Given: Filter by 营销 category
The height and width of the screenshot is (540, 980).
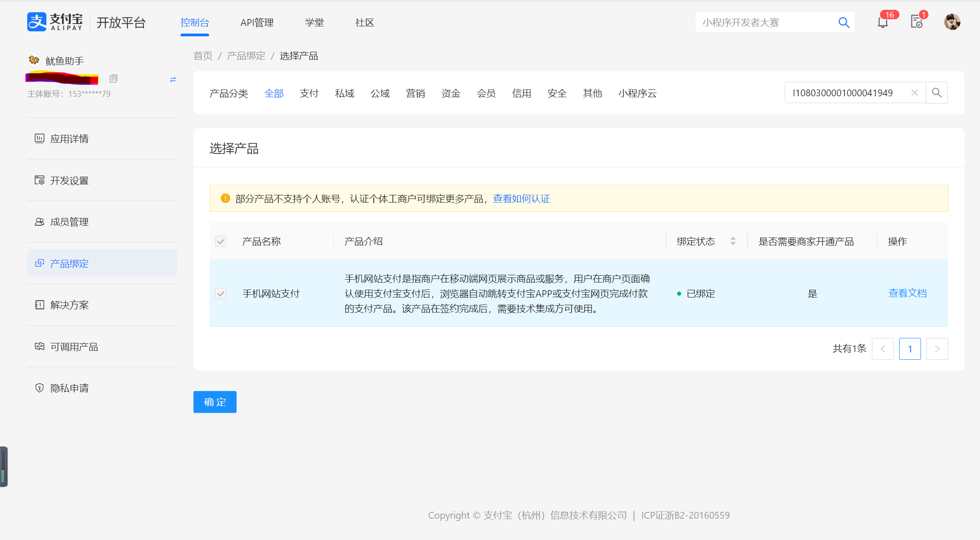Looking at the screenshot, I should [416, 93].
